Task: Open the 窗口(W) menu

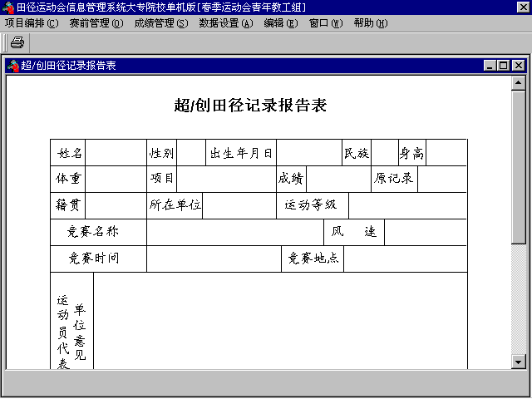Action: [326, 23]
